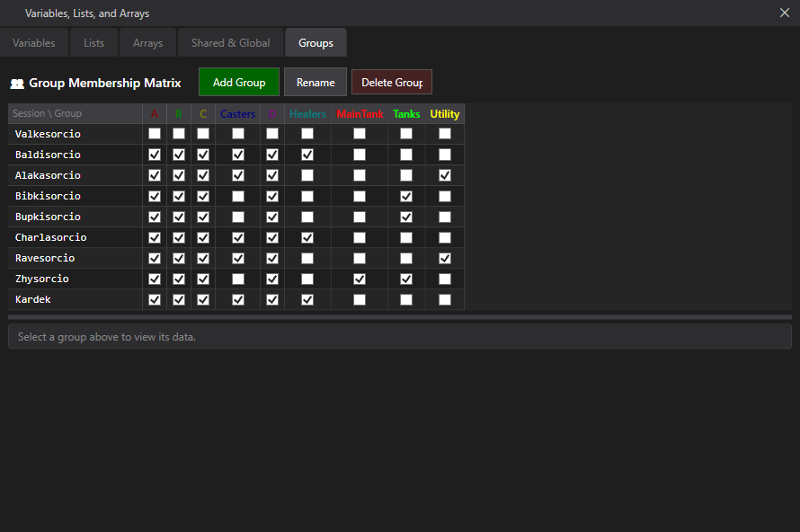
Task: Click the Session \ Group header cell
Action: 75,114
